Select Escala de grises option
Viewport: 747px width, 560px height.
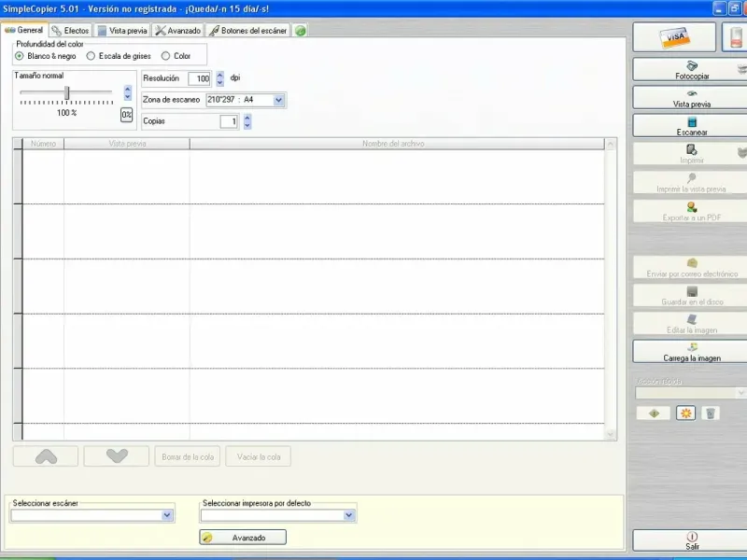119,56
